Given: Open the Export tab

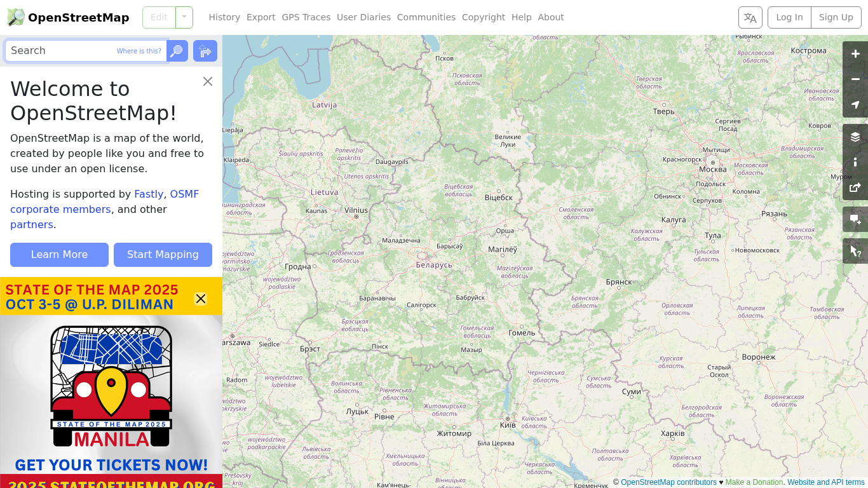Looking at the screenshot, I should click(261, 17).
